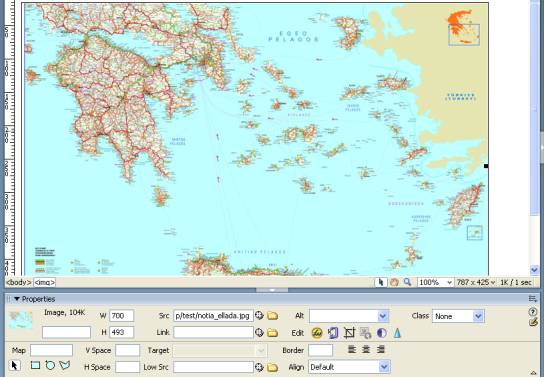
Task: Click the quick tag editor pencil icon
Action: [x=534, y=322]
